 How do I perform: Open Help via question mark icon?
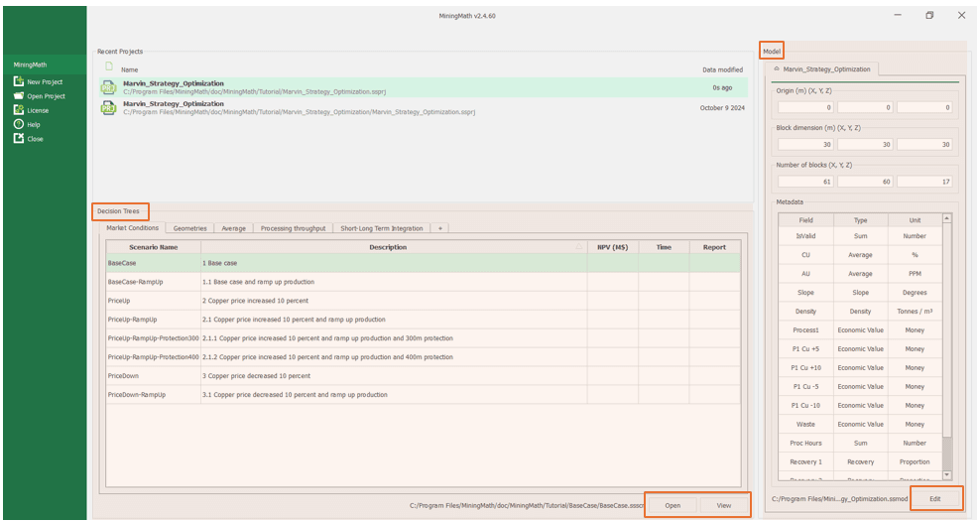point(19,124)
